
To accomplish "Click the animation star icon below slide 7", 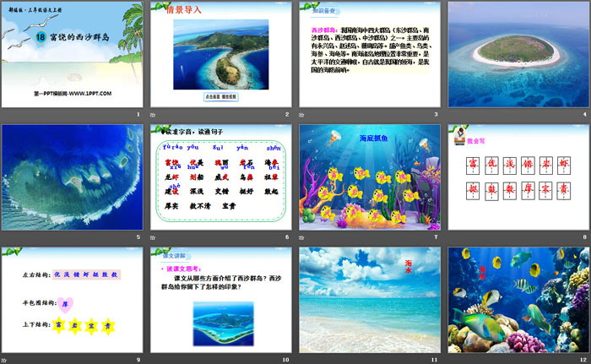I will [302, 237].
